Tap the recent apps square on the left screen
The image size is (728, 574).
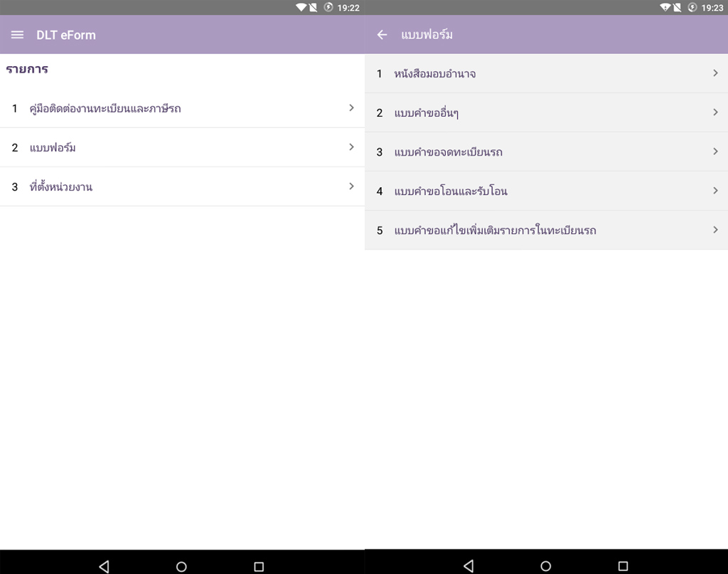click(x=259, y=566)
